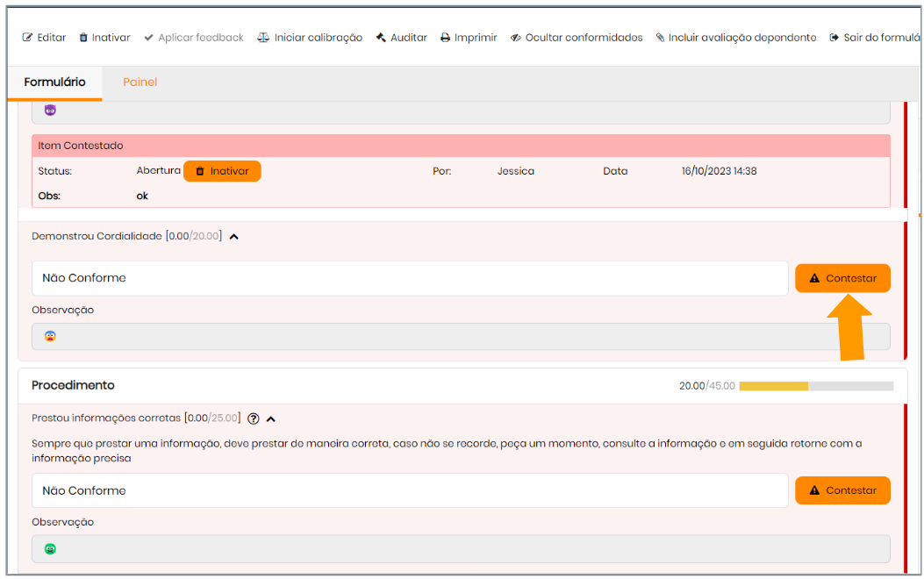Collapse the Prestou informações corretas item
The image size is (924, 579).
(271, 418)
